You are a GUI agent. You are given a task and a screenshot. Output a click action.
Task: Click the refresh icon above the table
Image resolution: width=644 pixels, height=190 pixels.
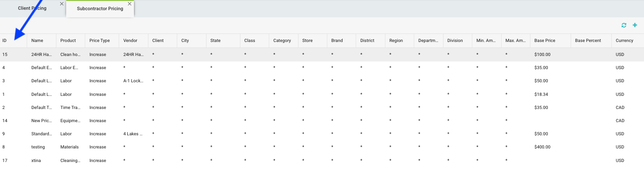coord(624,25)
